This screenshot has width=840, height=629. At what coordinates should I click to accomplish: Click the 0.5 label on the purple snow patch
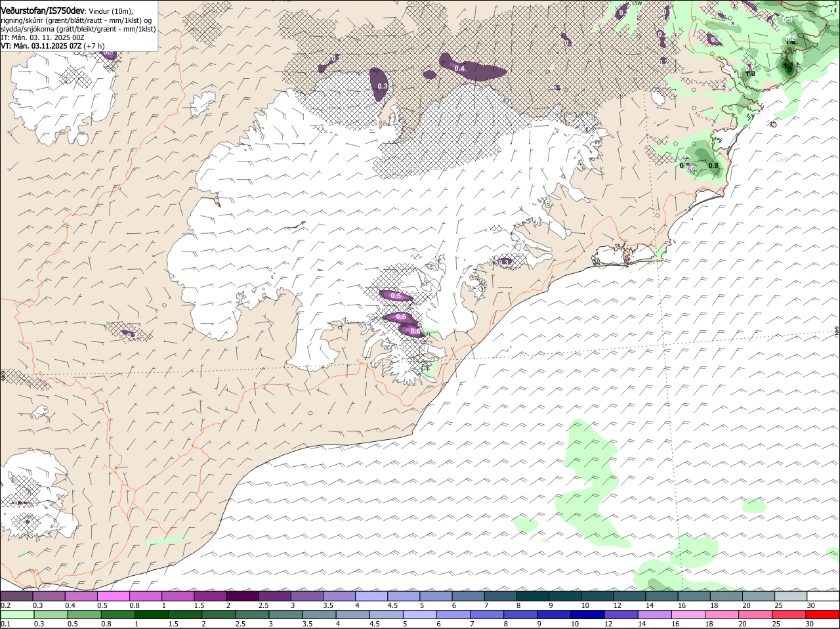coord(396,296)
